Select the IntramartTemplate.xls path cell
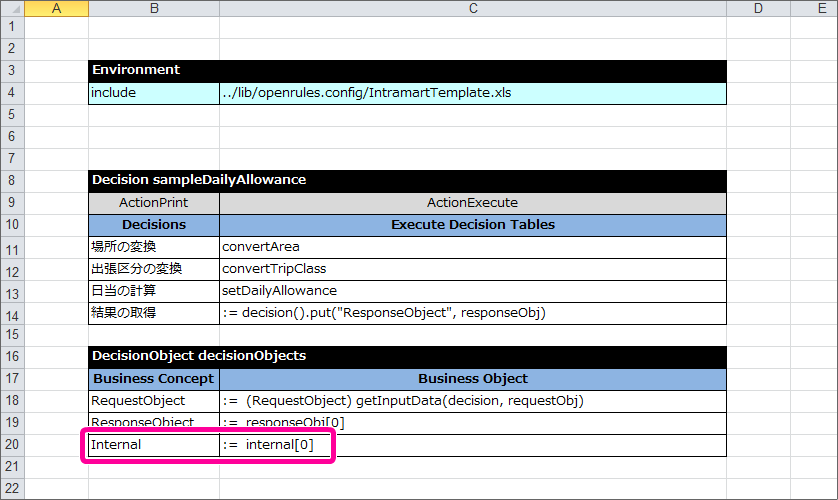Viewport: 838px width, 500px height. tap(473, 93)
